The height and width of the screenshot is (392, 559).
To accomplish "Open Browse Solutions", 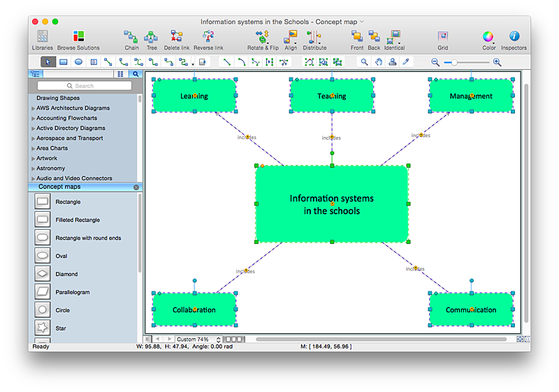I will click(x=78, y=41).
